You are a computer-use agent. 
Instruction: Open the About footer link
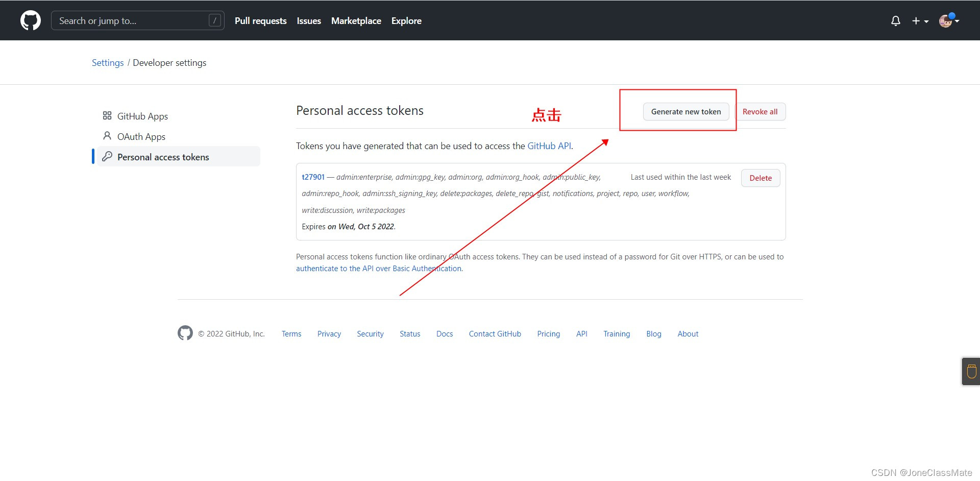coord(688,334)
